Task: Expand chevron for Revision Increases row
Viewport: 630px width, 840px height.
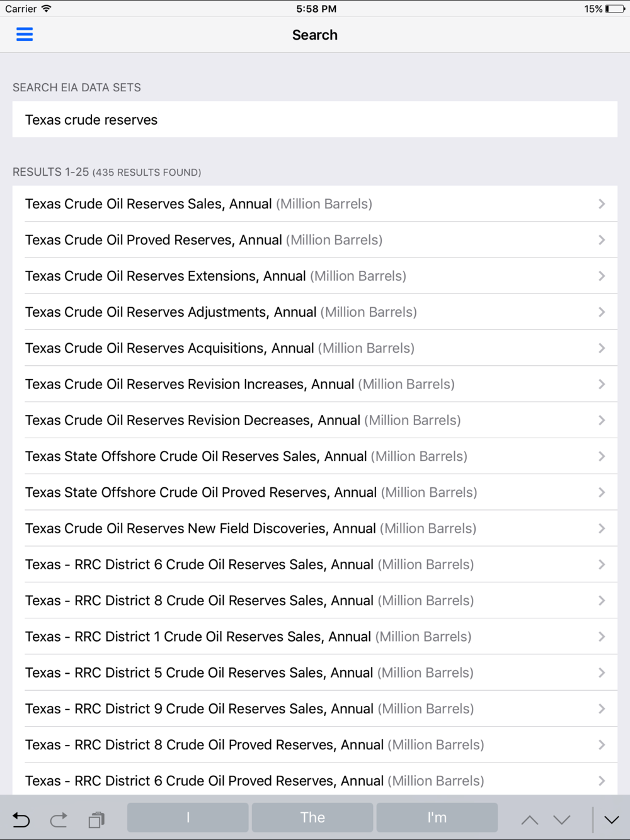Action: [x=602, y=384]
